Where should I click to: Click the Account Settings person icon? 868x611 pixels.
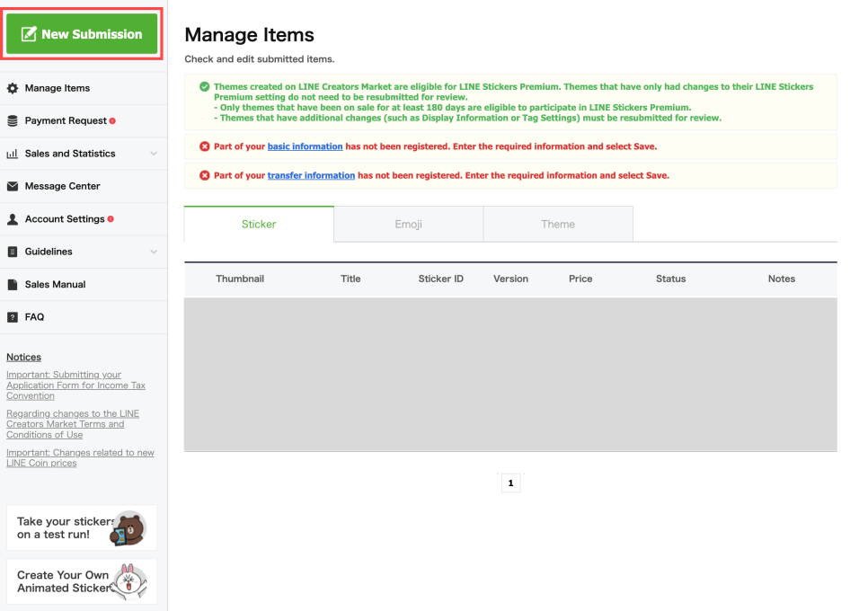(13, 219)
